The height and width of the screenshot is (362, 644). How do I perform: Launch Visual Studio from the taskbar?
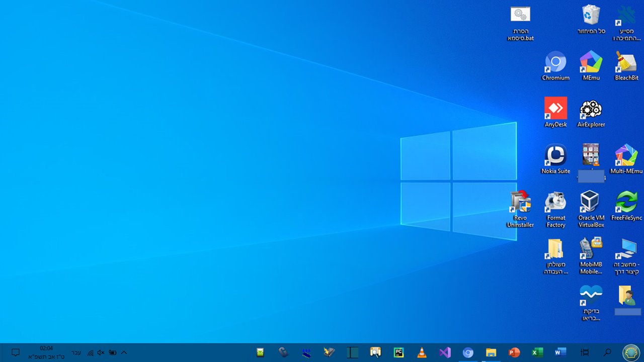click(x=445, y=352)
